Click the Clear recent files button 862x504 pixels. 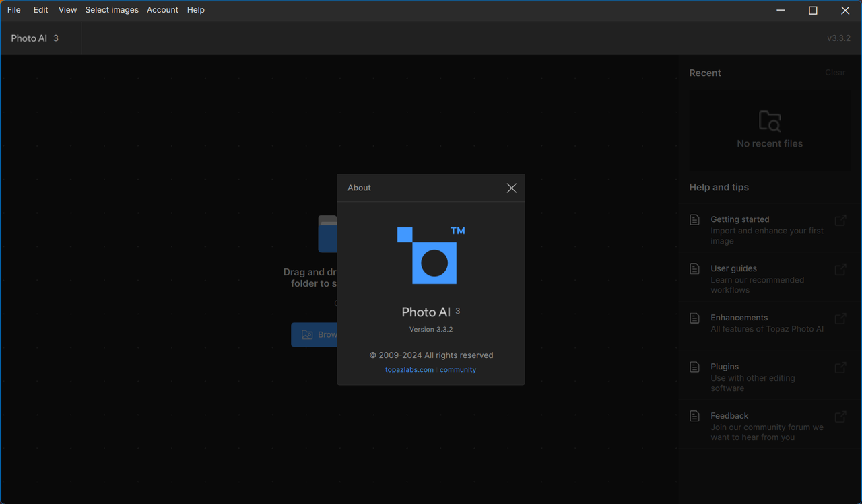click(835, 73)
